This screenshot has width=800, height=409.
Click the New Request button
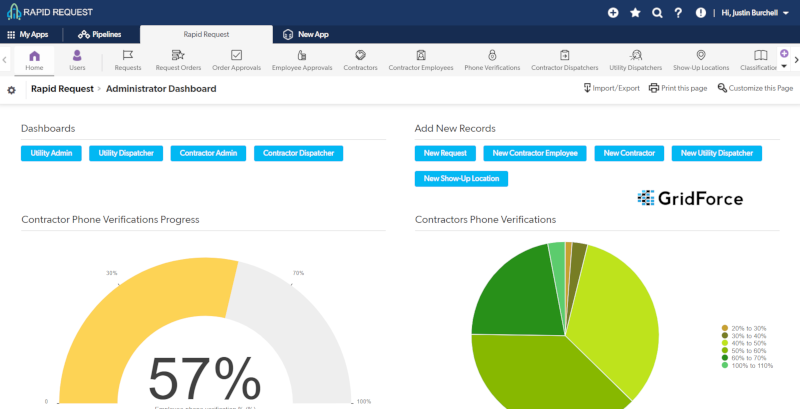point(445,153)
